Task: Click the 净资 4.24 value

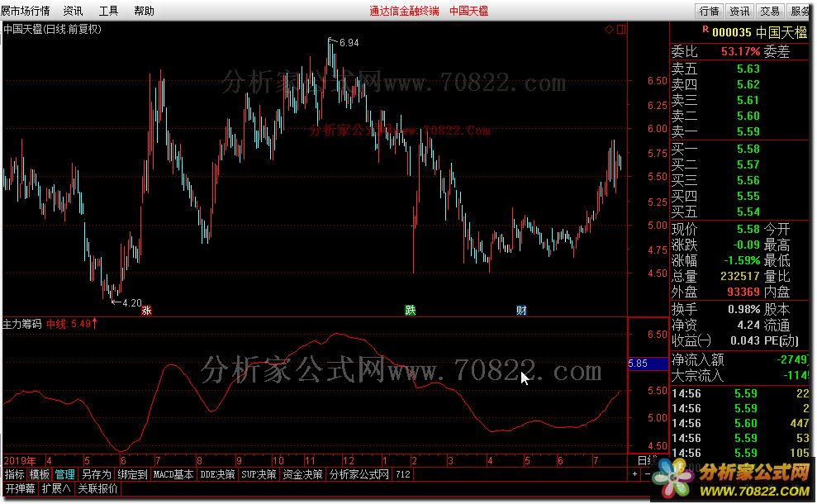Action: [x=748, y=326]
